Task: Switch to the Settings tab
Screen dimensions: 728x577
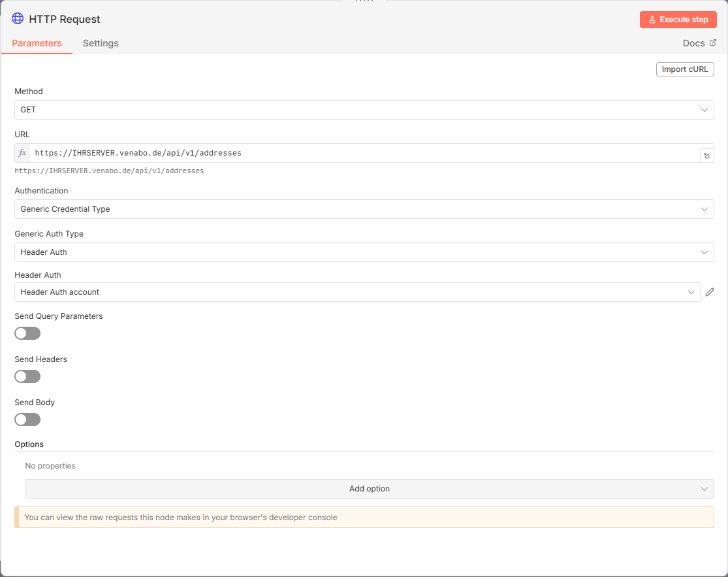Action: (x=101, y=43)
